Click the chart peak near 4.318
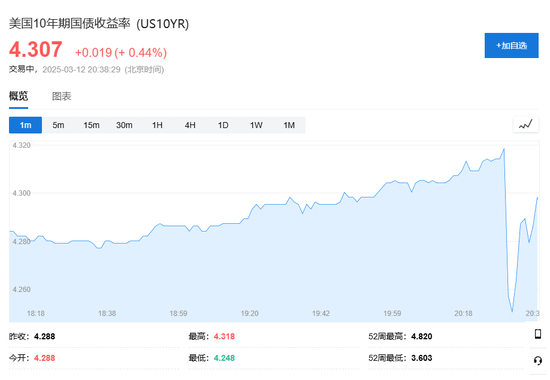This screenshot has height=380, width=550. pyautogui.click(x=504, y=149)
